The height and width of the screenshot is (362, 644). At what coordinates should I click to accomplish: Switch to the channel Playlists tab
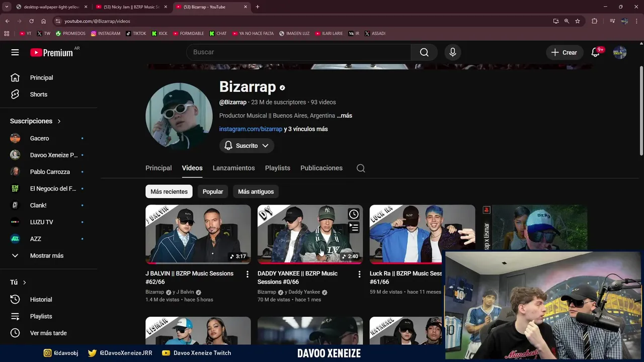click(x=278, y=168)
